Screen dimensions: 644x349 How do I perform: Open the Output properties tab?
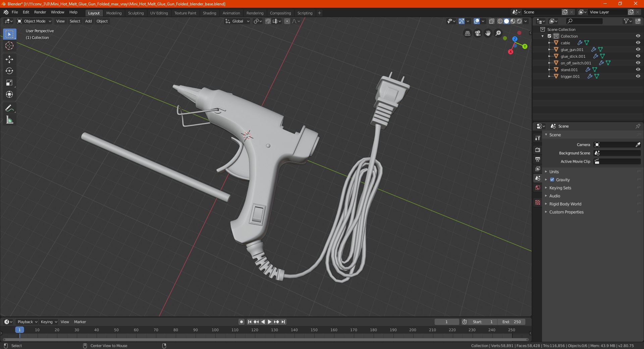point(538,159)
